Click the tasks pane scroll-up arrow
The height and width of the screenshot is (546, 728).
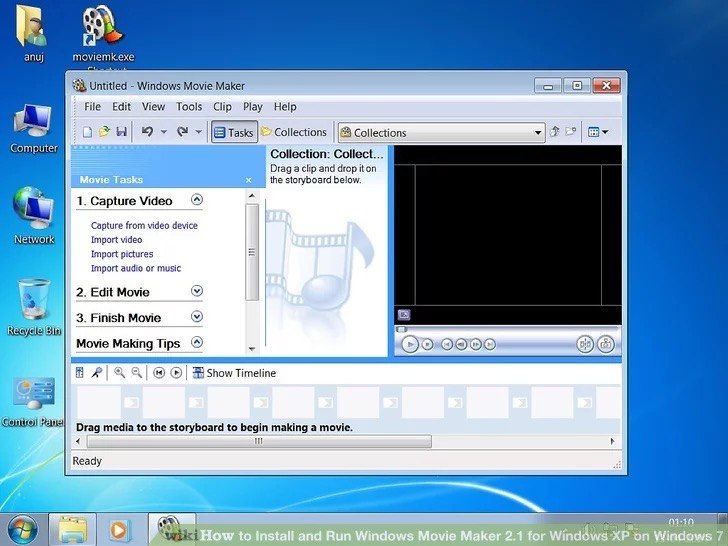252,196
